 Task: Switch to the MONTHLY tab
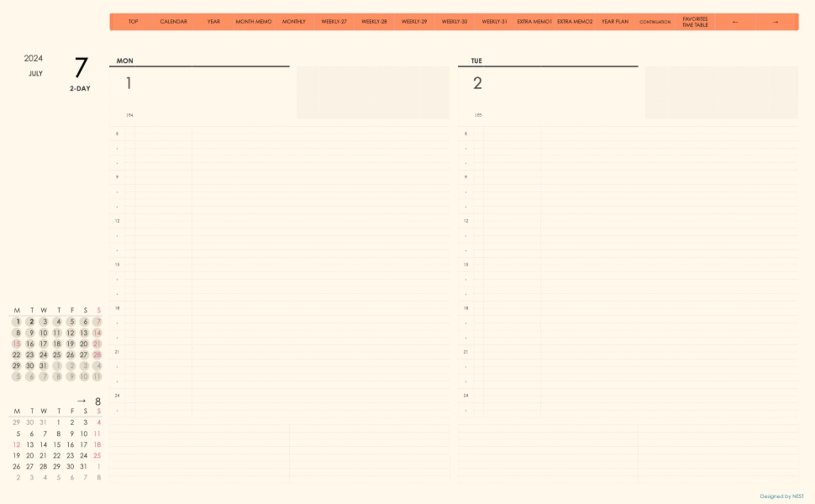tap(294, 22)
